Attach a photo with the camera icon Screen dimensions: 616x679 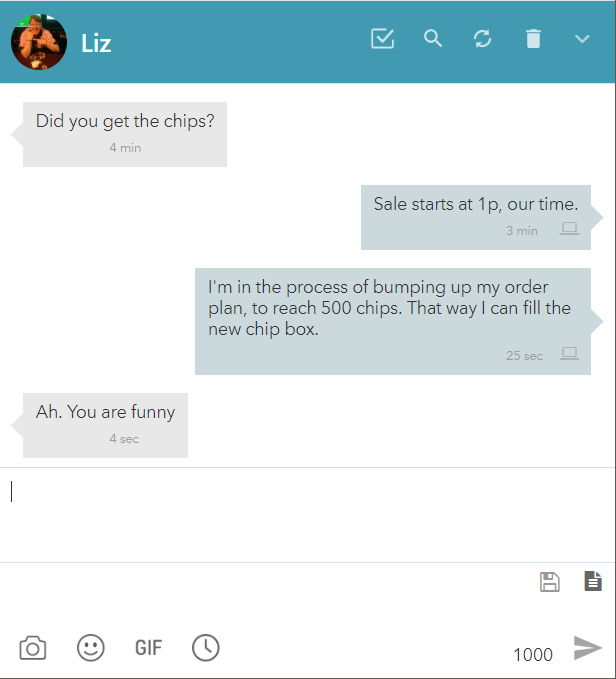tap(33, 648)
